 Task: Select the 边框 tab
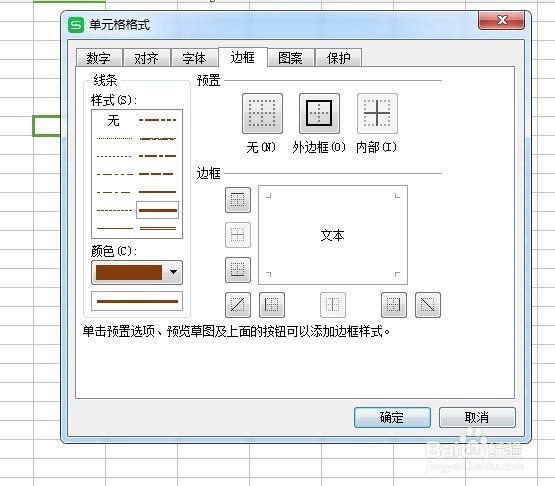[242, 57]
